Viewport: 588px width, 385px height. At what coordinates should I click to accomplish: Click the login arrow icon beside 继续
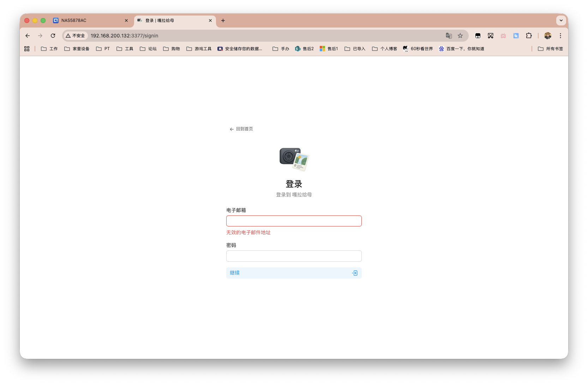(354, 273)
